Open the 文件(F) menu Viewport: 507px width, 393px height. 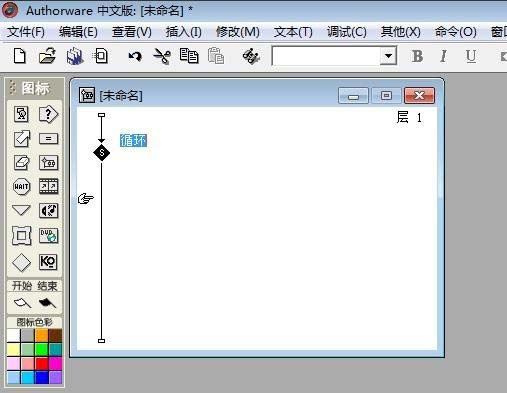tap(26, 32)
